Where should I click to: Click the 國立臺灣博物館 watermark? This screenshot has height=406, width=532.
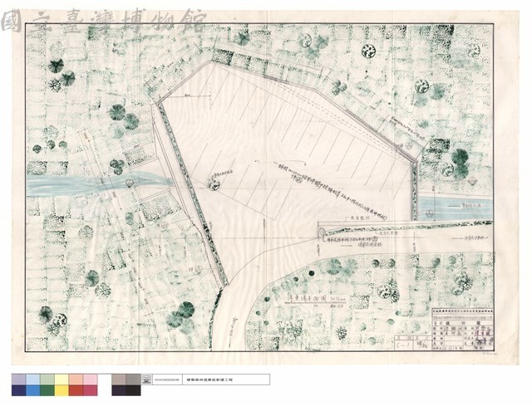tap(103, 21)
